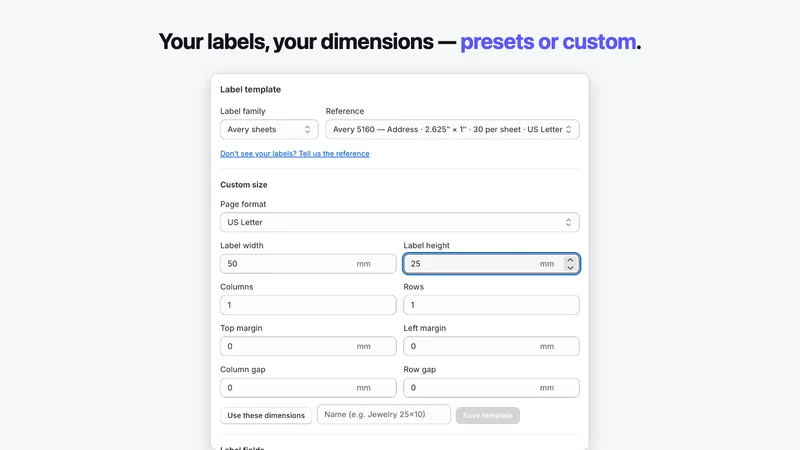This screenshot has width=800, height=450.
Task: Click Use these dimensions button
Action: (x=266, y=415)
